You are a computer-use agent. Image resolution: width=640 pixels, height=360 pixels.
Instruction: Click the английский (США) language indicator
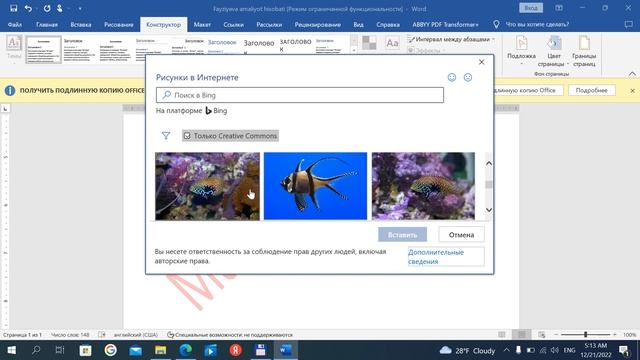coord(136,335)
